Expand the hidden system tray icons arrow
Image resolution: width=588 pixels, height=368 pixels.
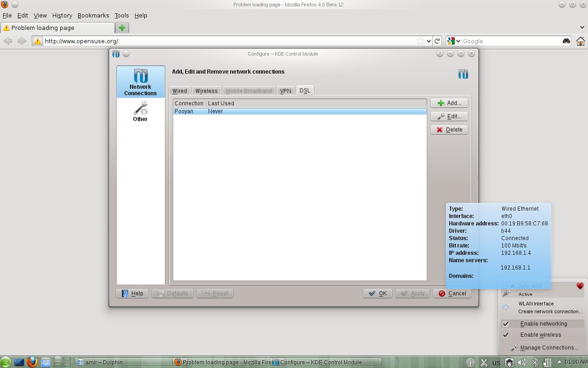tap(560, 362)
